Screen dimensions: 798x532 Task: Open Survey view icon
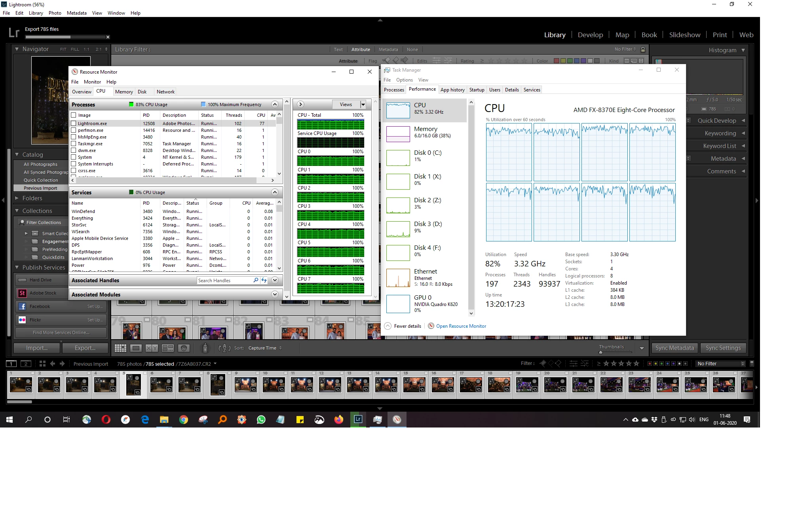pyautogui.click(x=168, y=348)
